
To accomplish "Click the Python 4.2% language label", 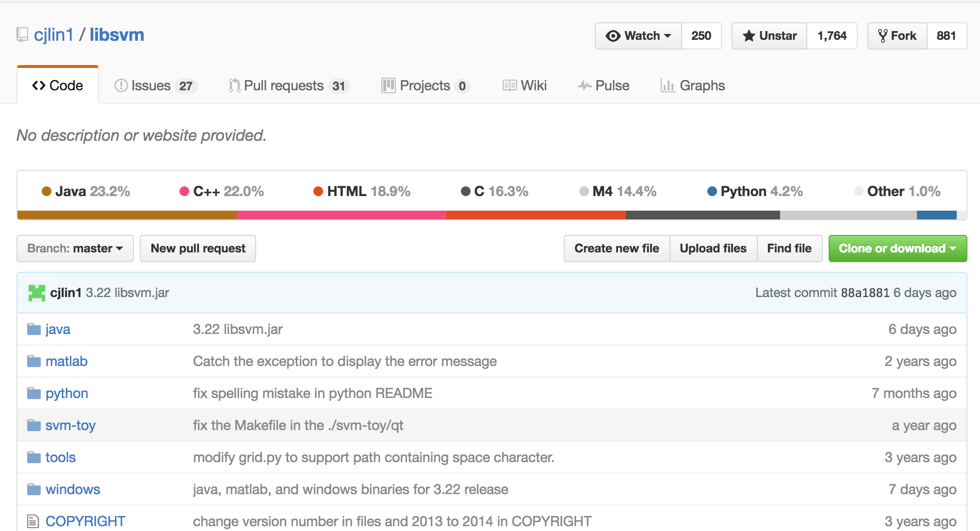I will [x=755, y=191].
